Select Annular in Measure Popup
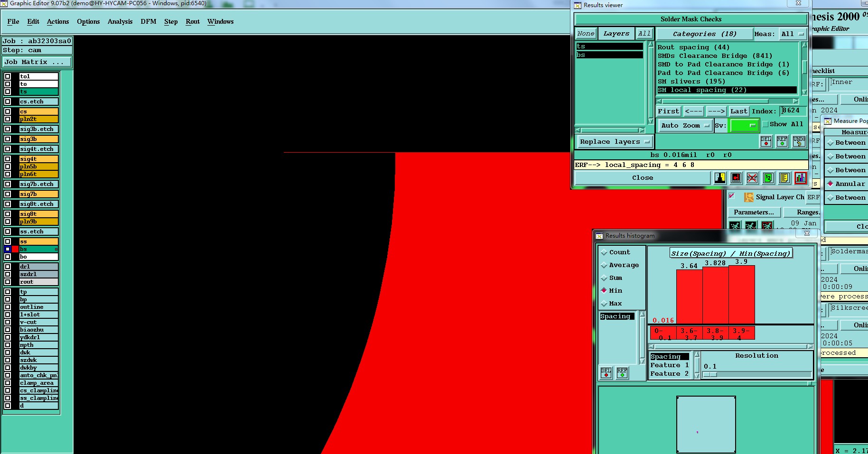 (x=831, y=184)
